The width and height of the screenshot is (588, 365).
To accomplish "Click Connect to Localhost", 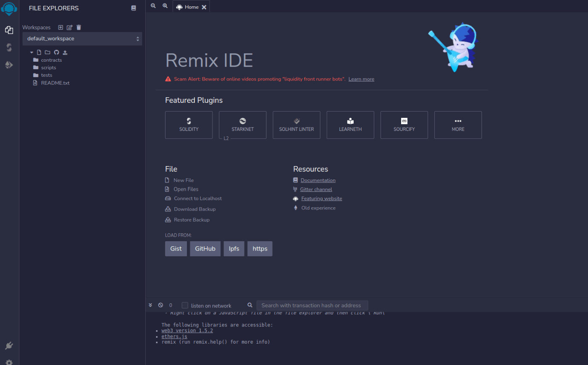I will tap(198, 198).
